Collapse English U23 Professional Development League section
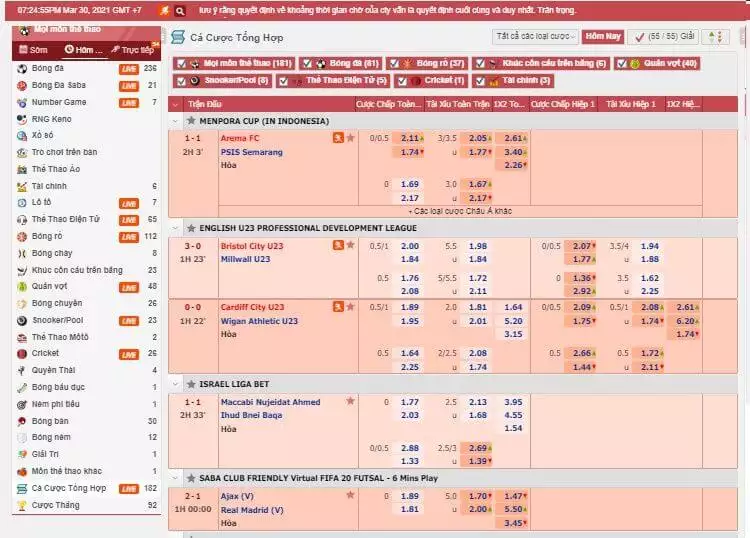The width and height of the screenshot is (750, 538). coord(176,228)
